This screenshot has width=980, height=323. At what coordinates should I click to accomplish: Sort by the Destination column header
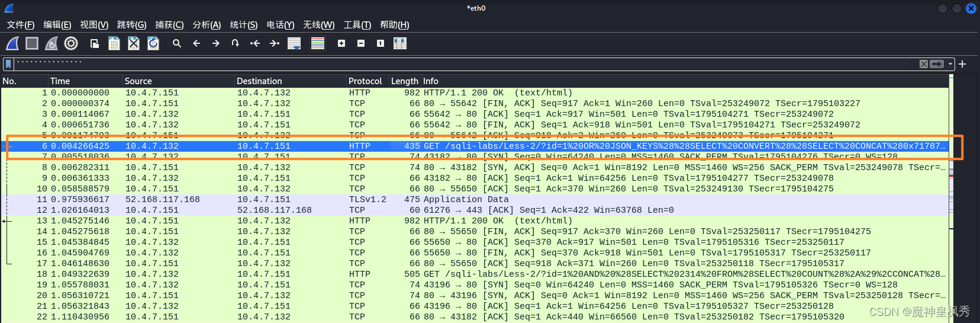click(x=291, y=81)
